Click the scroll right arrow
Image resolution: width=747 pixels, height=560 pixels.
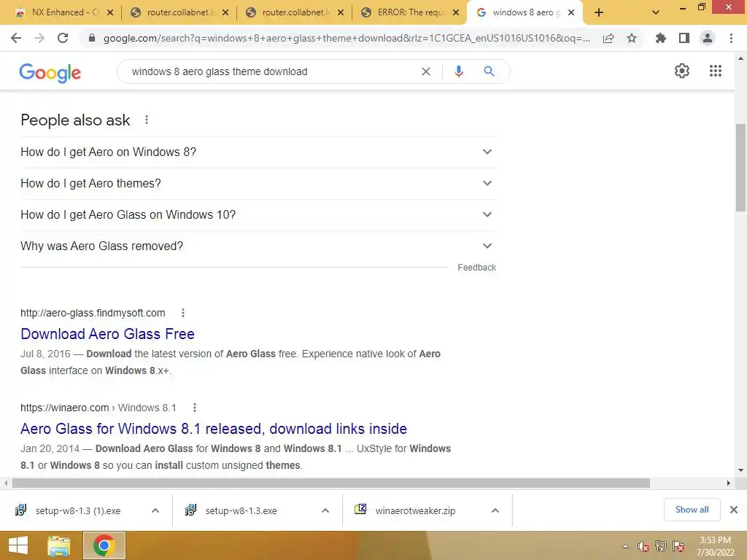click(x=729, y=483)
